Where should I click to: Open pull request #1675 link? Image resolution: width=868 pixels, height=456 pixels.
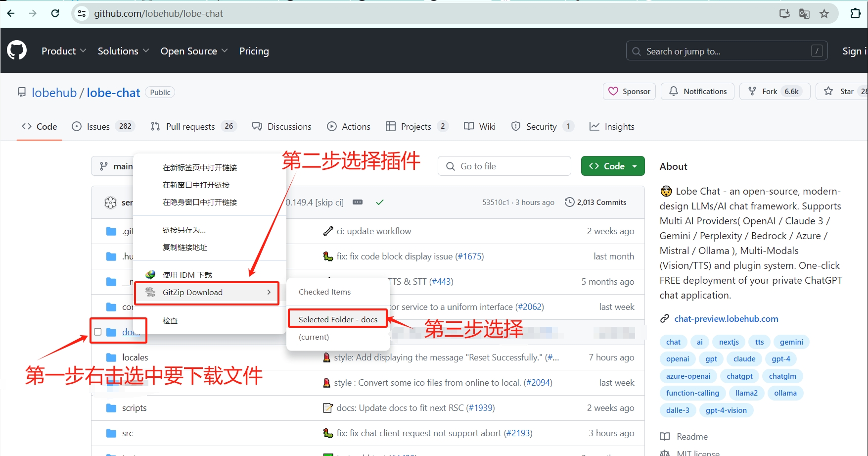(x=469, y=256)
